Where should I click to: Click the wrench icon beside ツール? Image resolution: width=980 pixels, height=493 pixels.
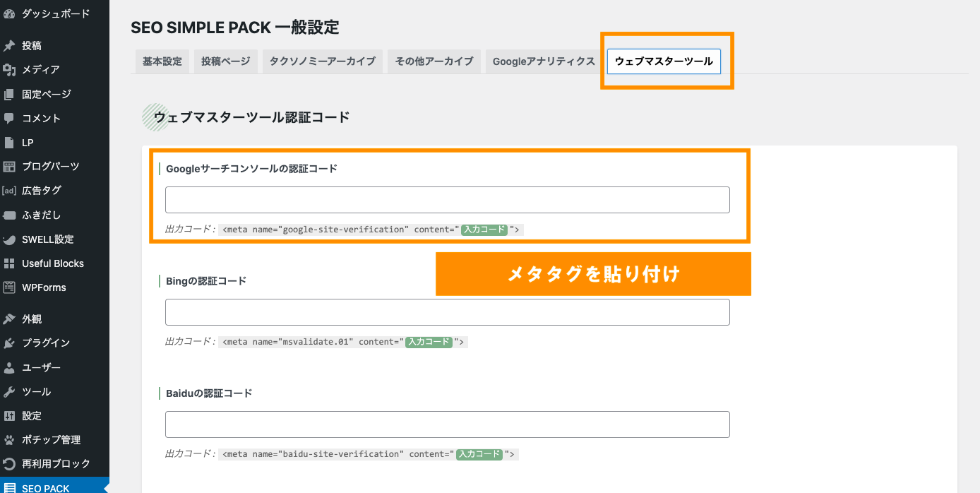click(9, 391)
